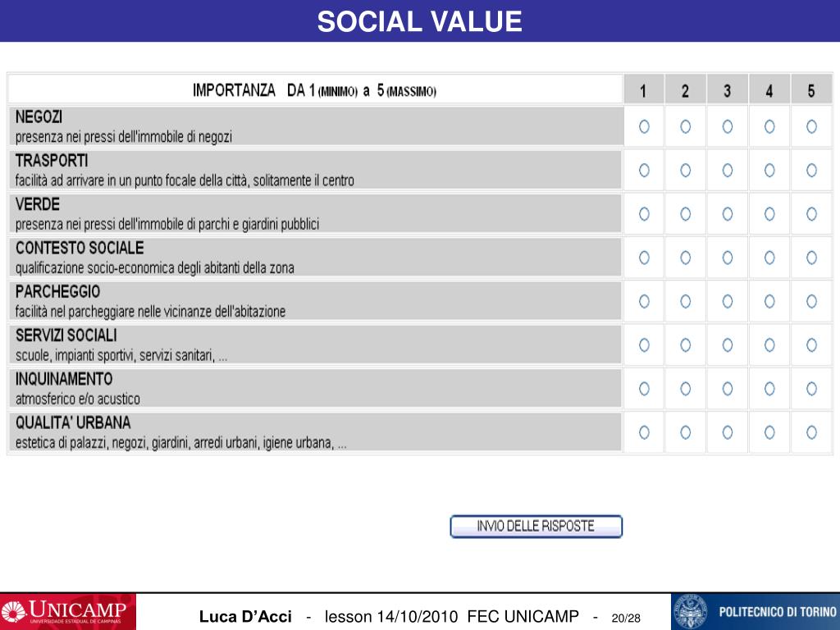Select rating 2 for SERVIZI SOCIALI

[x=685, y=345]
